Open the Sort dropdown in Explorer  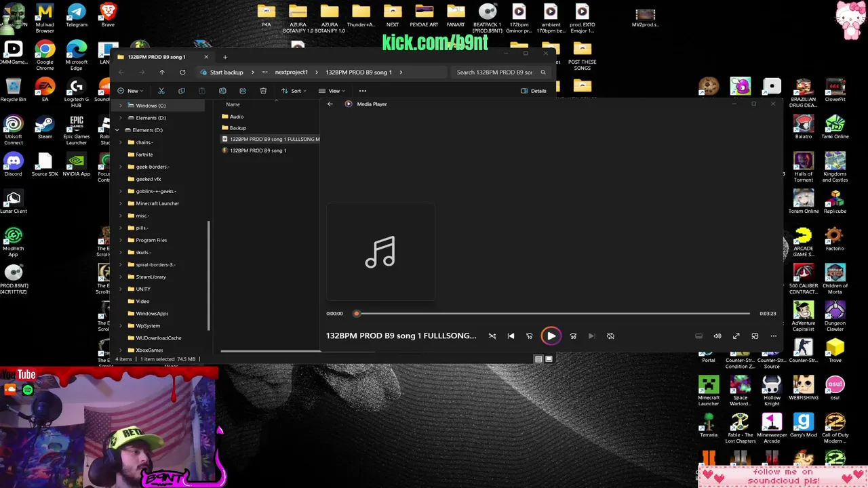click(294, 91)
